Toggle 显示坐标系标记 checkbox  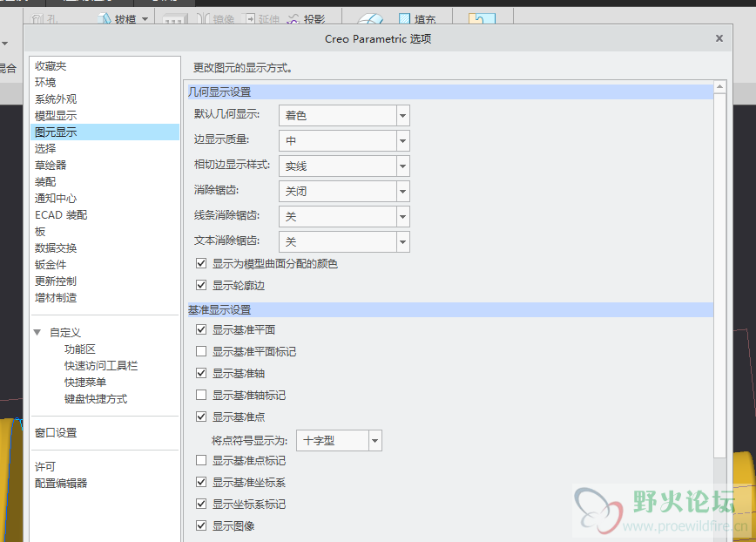tap(201, 504)
